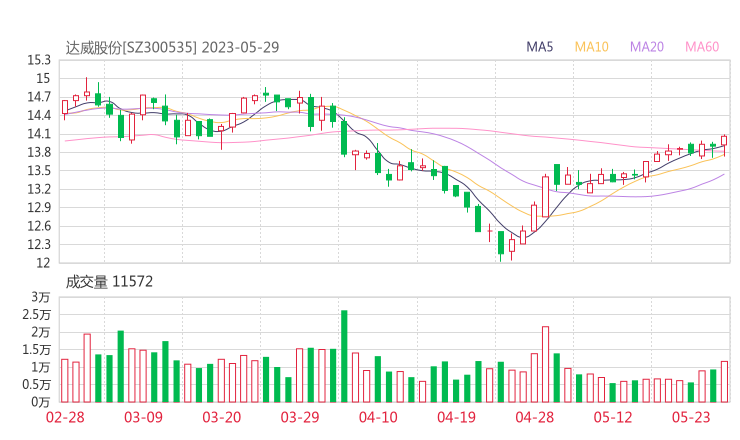Click the 12.9 price axis label
Screen dimensions: 740x440
point(39,207)
